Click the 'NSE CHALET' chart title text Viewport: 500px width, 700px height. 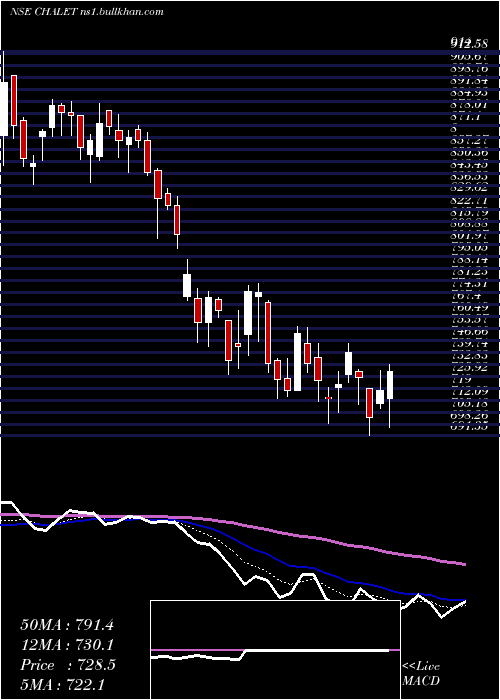[44, 12]
